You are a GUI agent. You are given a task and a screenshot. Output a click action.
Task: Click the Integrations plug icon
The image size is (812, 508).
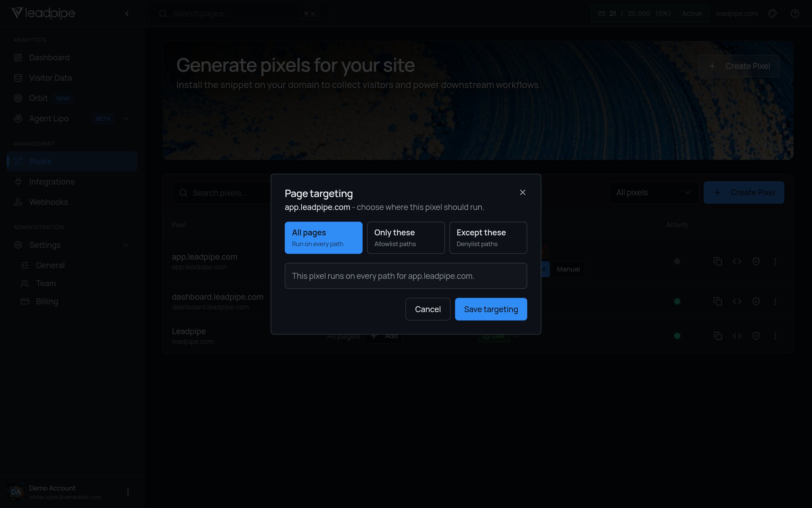18,182
